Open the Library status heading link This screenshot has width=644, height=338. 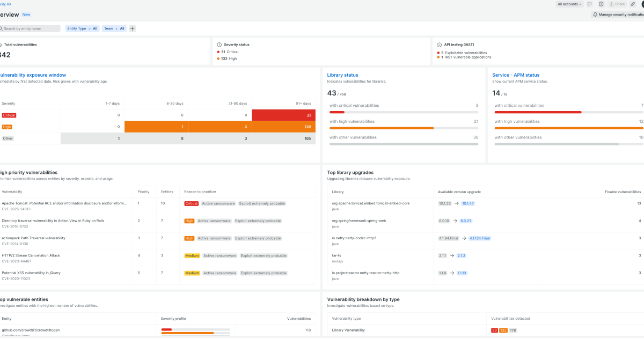(342, 75)
